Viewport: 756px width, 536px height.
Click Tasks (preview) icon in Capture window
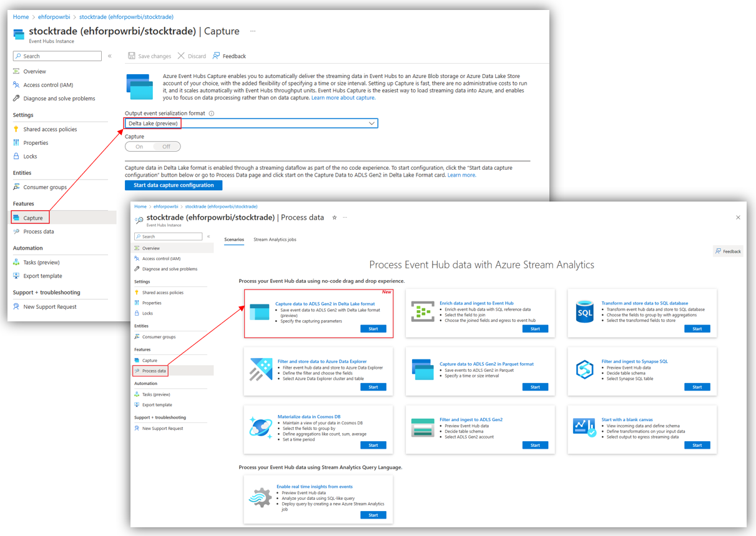pyautogui.click(x=16, y=262)
